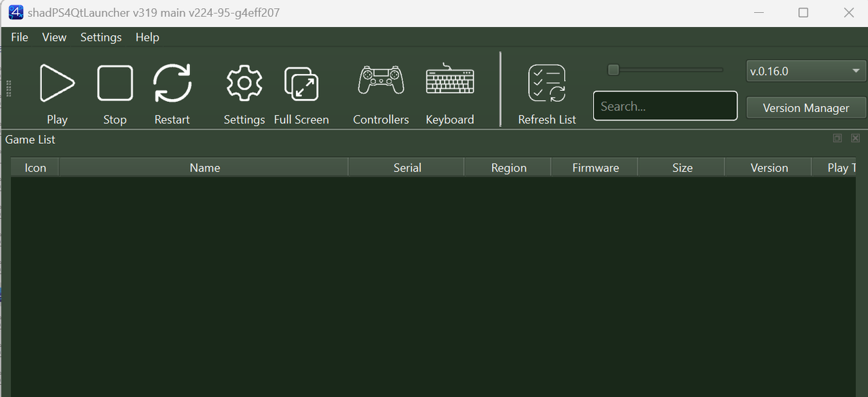Image resolution: width=868 pixels, height=397 pixels.
Task: Open Settings via the gear icon
Action: click(244, 83)
